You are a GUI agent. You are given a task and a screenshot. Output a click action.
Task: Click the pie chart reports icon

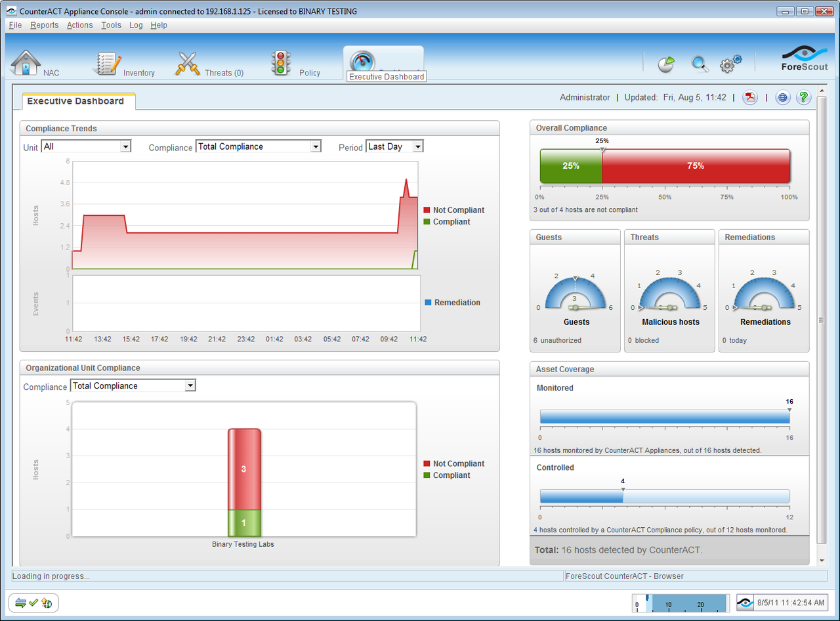coord(667,64)
